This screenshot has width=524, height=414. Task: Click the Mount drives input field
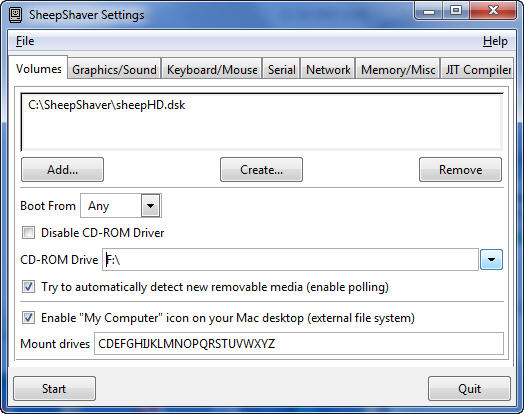point(299,343)
